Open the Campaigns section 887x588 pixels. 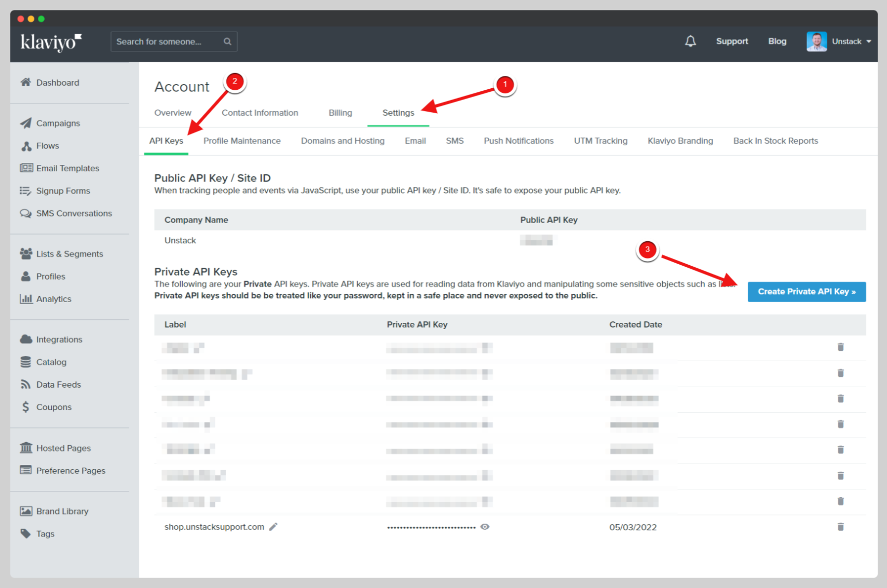pos(58,123)
